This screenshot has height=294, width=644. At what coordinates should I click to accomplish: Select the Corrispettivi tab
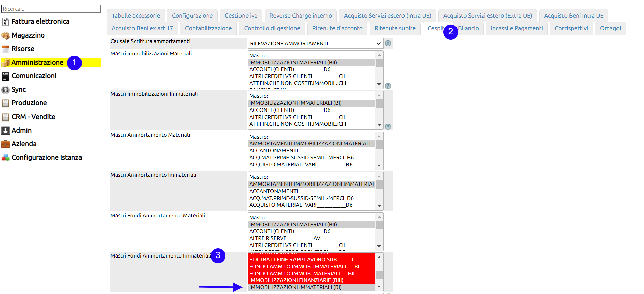(x=572, y=28)
